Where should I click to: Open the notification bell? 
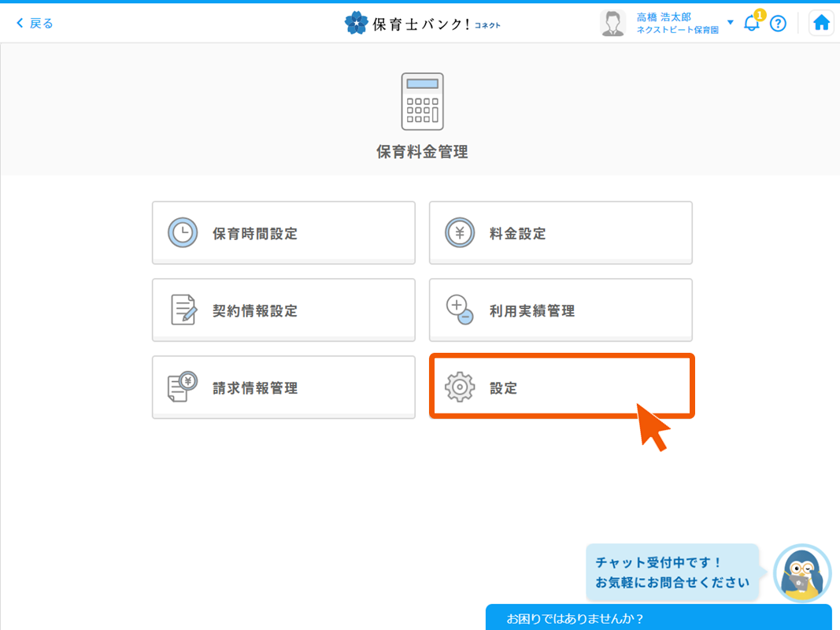[x=749, y=24]
